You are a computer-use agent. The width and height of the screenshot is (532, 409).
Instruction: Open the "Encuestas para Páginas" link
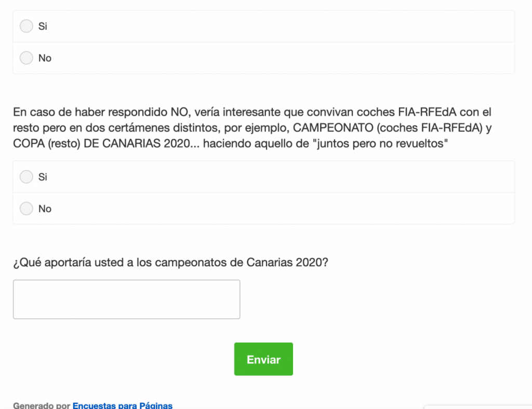pyautogui.click(x=122, y=405)
